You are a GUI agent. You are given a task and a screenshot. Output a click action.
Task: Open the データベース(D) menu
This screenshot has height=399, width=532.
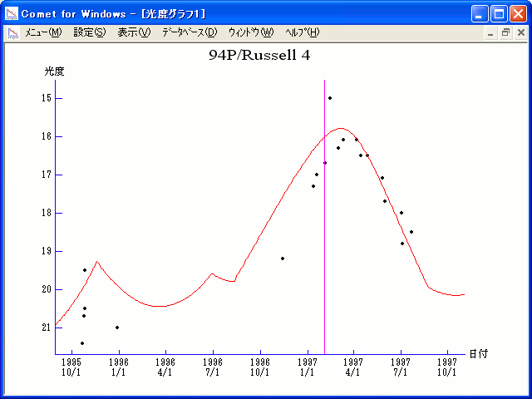[x=190, y=32]
